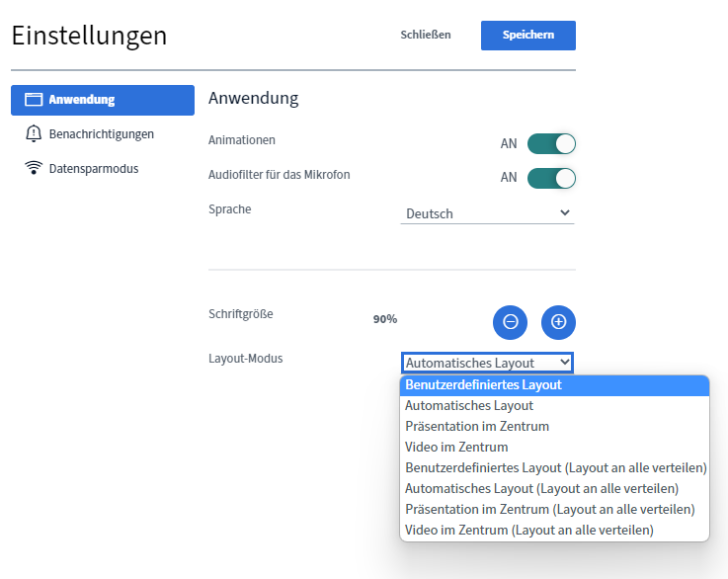Select Benutzerdefiniertes Layout option
The image size is (728, 579).
(x=483, y=385)
